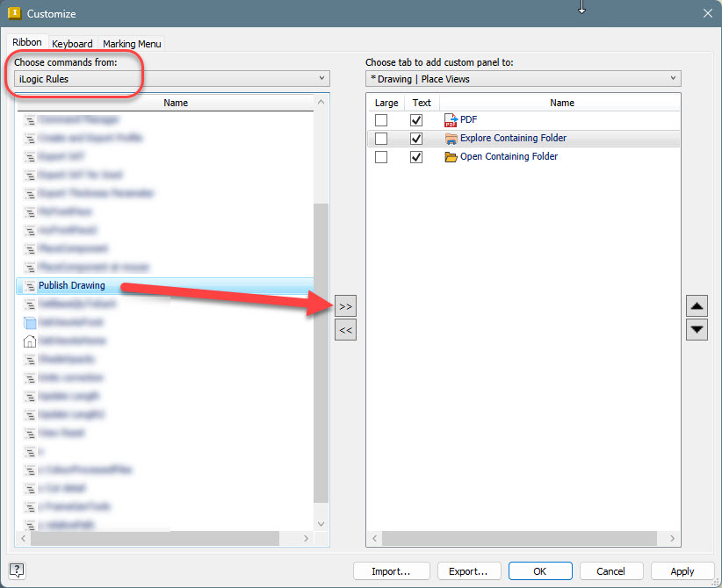Click the iLogic rule icon beside Publish Drawing
722x588 pixels.
point(27,285)
